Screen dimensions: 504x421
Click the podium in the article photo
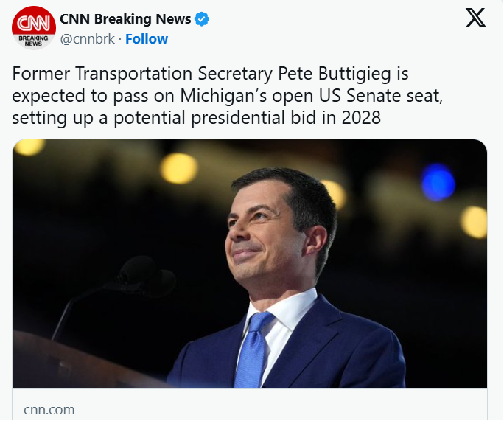tap(74, 361)
